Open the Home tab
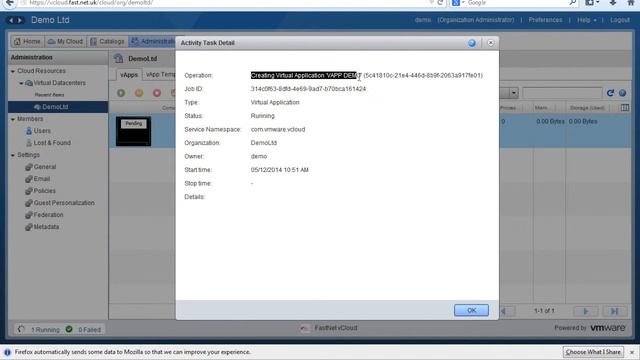 [27, 42]
